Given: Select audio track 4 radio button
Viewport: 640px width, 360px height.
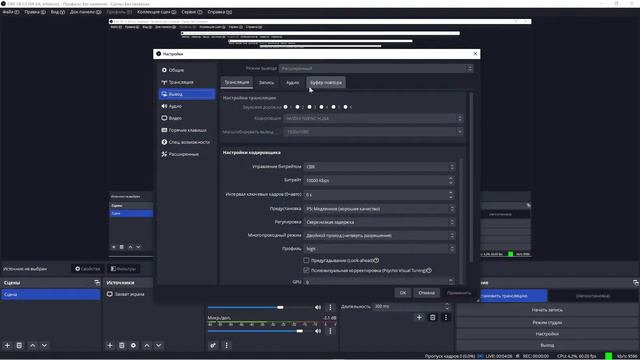Looking at the screenshot, I should point(322,107).
